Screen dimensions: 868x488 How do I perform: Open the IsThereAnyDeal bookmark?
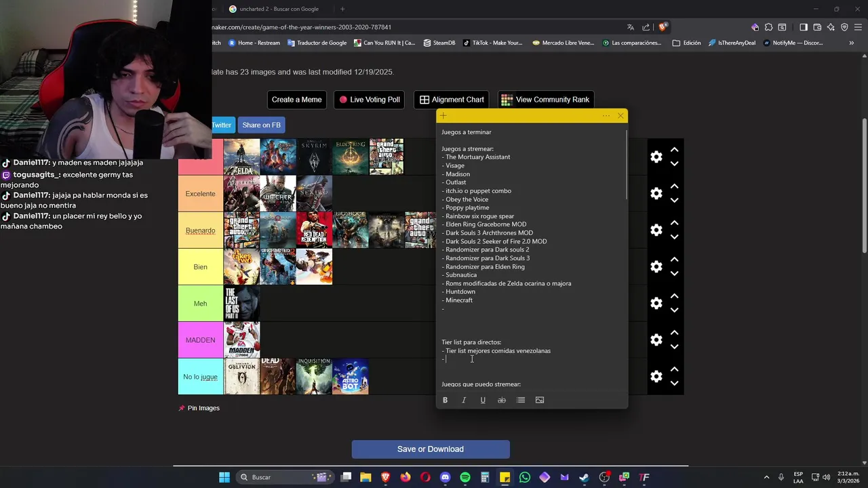click(x=731, y=43)
